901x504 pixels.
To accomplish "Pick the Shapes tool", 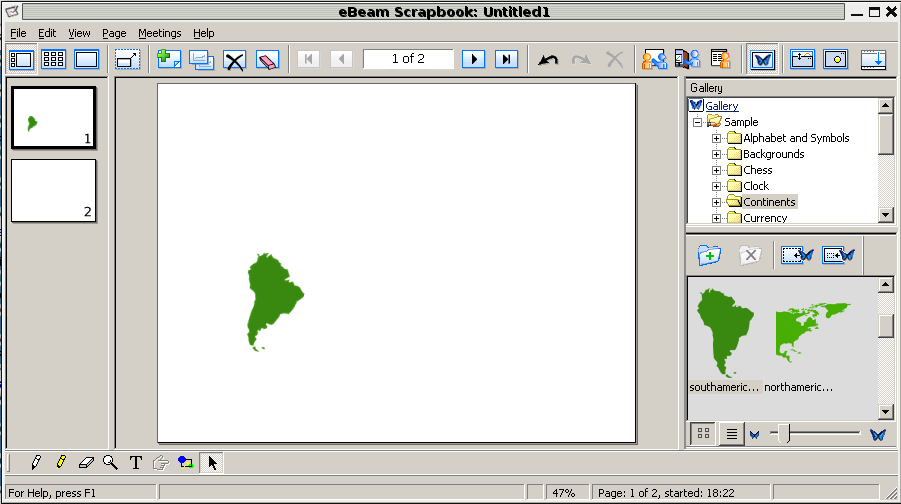I will (186, 462).
